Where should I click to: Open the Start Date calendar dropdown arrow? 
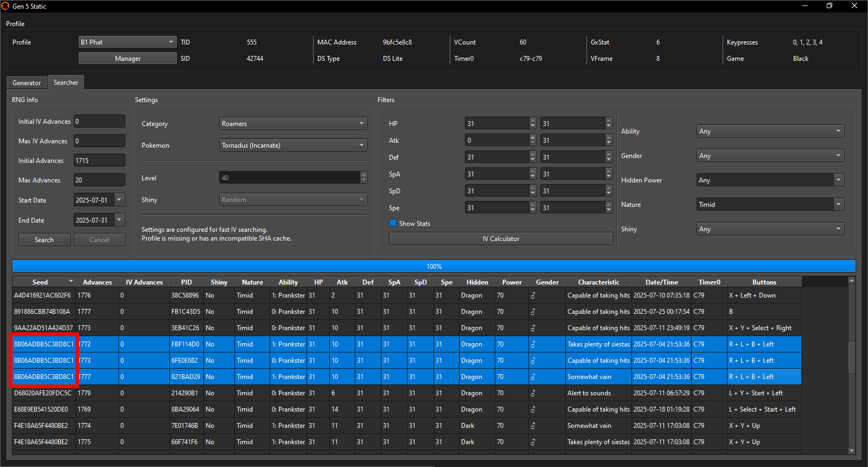(119, 200)
